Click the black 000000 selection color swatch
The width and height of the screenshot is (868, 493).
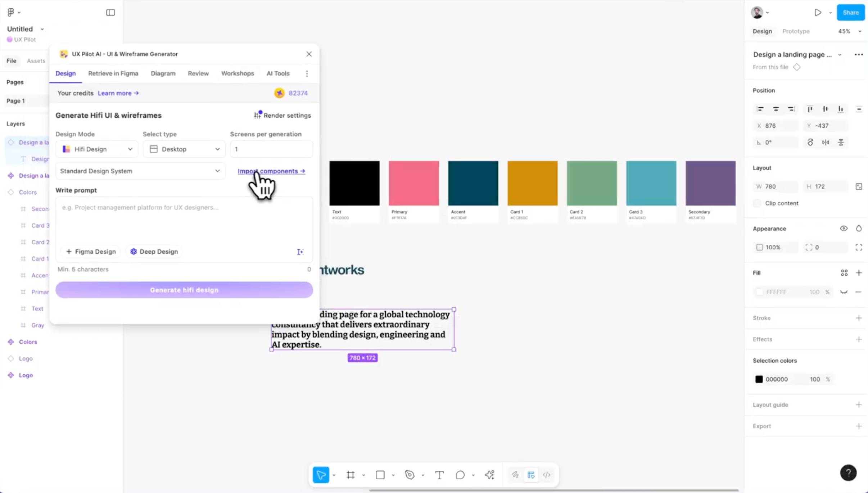[759, 379]
